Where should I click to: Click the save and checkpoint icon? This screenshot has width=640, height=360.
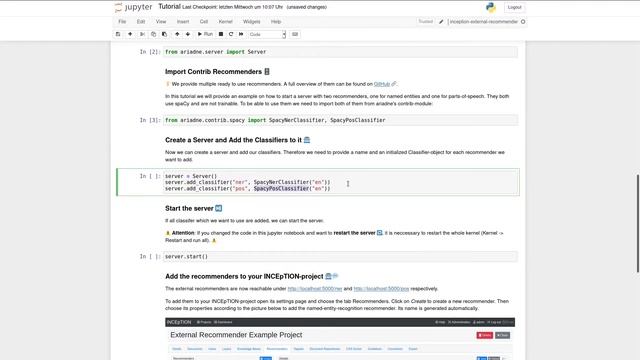[118, 34]
